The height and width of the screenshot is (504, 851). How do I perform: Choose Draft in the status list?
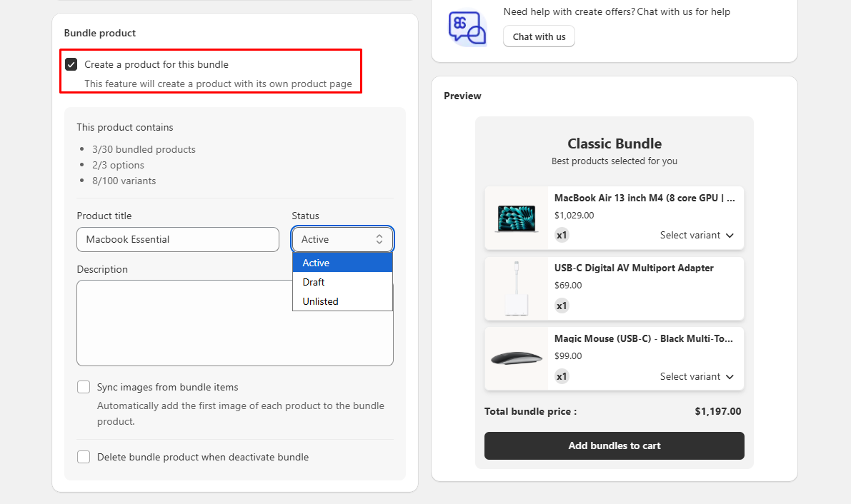(342, 282)
